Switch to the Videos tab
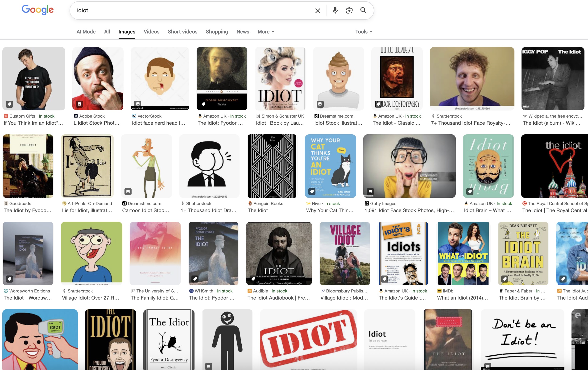This screenshot has height=370, width=588. [x=151, y=32]
